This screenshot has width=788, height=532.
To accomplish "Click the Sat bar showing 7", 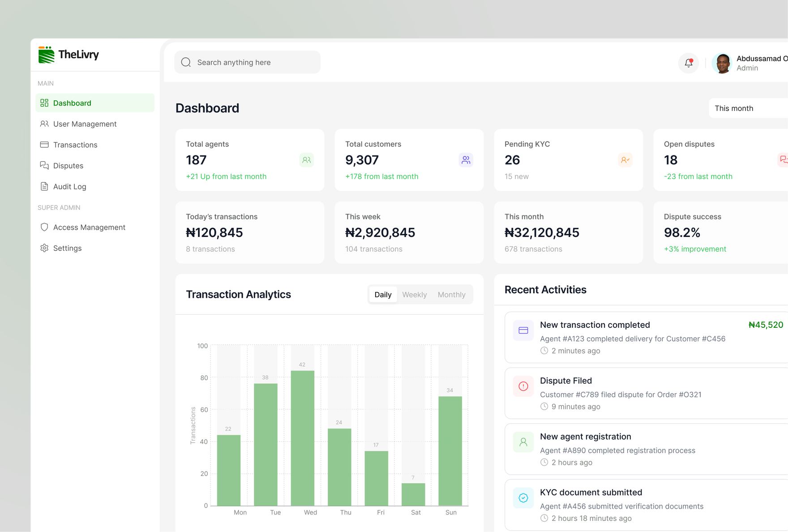I will click(x=413, y=495).
